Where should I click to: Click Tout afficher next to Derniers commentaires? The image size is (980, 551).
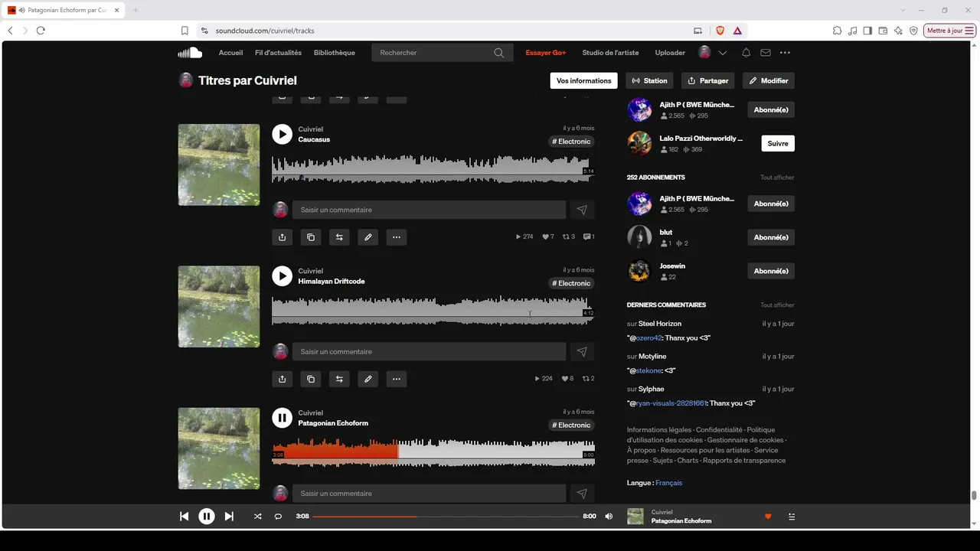click(777, 305)
